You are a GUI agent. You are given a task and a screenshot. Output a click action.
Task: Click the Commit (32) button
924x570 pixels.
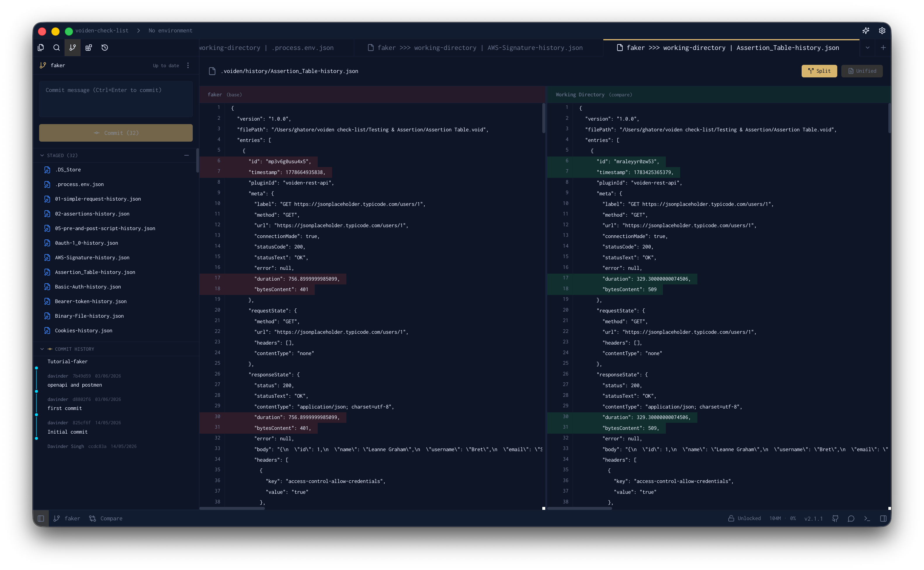pyautogui.click(x=116, y=133)
